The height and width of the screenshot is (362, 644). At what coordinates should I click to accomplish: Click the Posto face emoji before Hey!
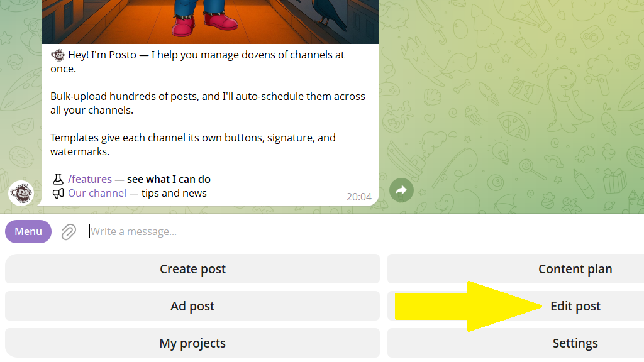click(58, 55)
